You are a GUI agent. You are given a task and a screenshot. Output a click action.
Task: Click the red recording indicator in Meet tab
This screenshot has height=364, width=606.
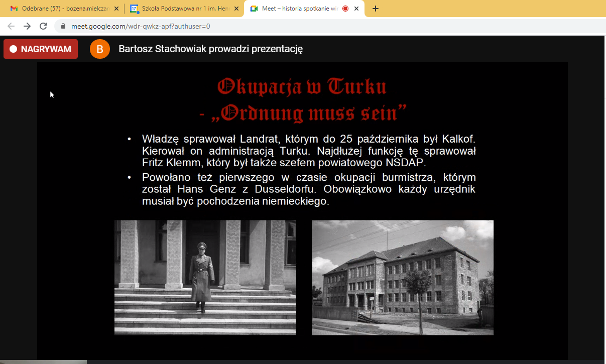(345, 9)
